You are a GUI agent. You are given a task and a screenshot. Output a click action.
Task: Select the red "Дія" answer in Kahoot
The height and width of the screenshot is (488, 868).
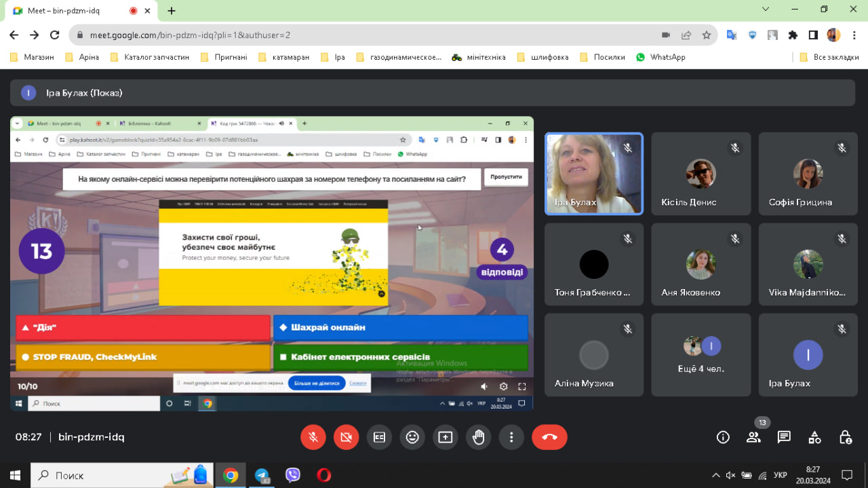point(143,327)
